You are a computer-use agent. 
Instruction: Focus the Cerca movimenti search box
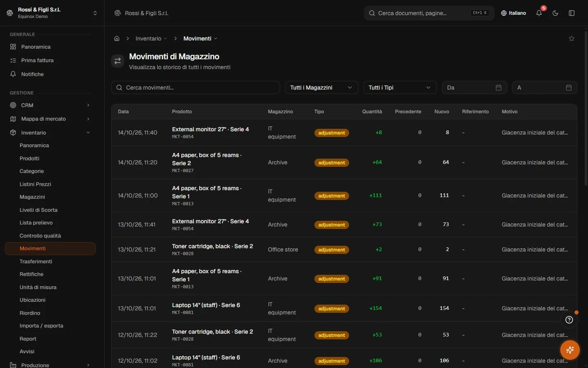tap(196, 88)
